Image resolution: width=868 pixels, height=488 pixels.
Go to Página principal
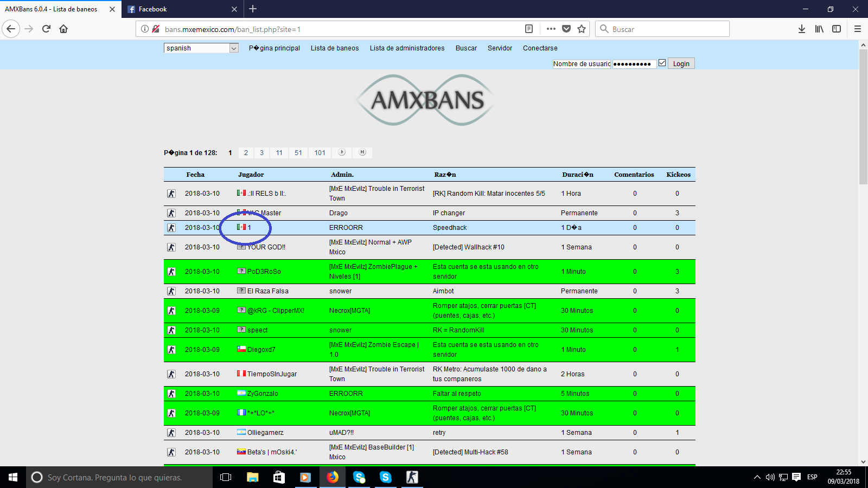(275, 48)
